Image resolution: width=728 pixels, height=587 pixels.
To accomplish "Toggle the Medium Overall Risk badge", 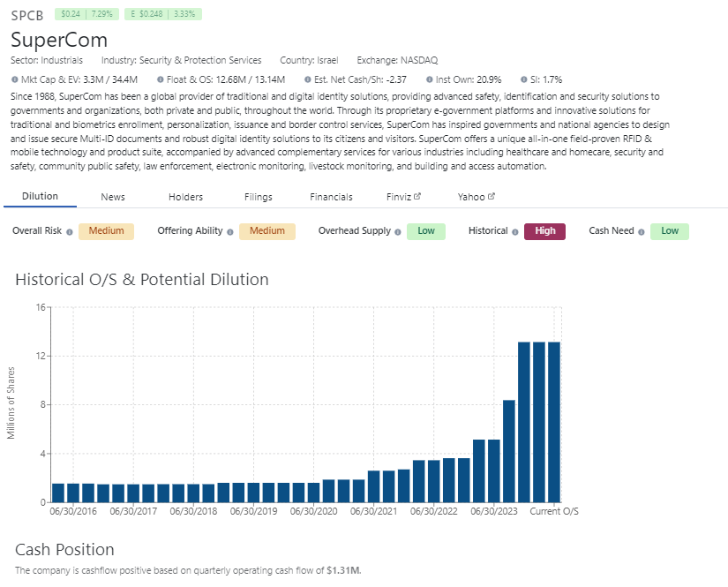I will [106, 230].
